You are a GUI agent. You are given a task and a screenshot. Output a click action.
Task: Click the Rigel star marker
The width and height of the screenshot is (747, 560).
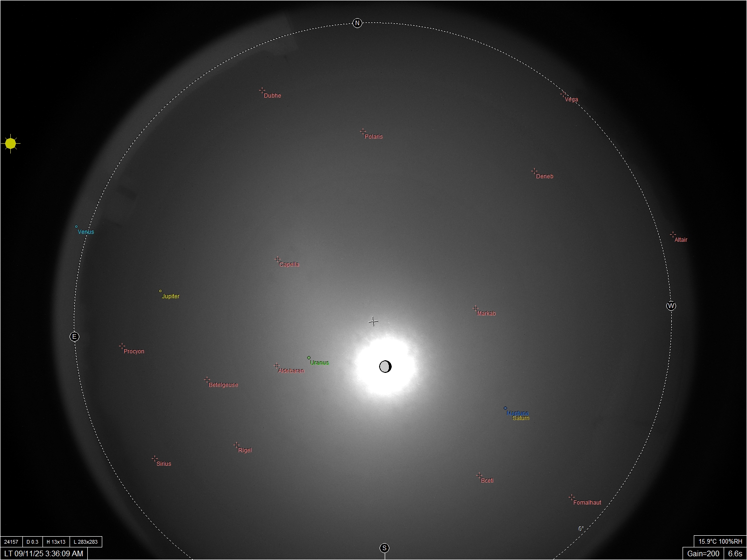click(x=236, y=445)
